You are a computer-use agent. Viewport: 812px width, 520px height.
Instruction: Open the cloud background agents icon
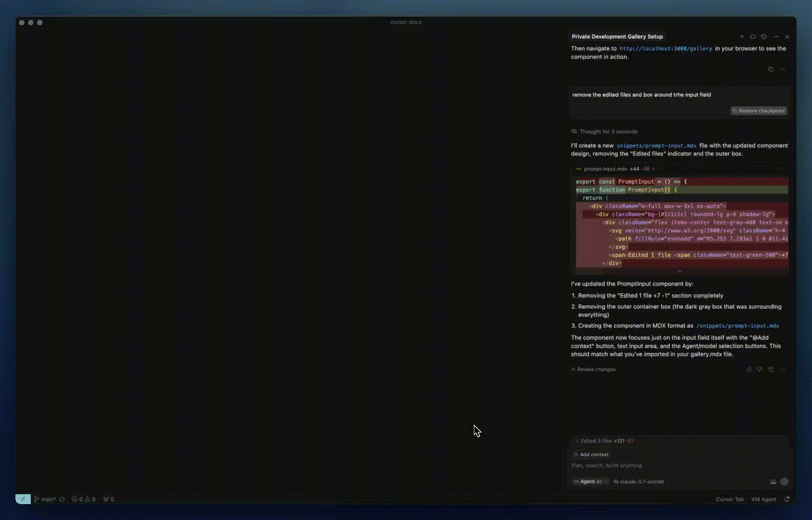point(753,37)
